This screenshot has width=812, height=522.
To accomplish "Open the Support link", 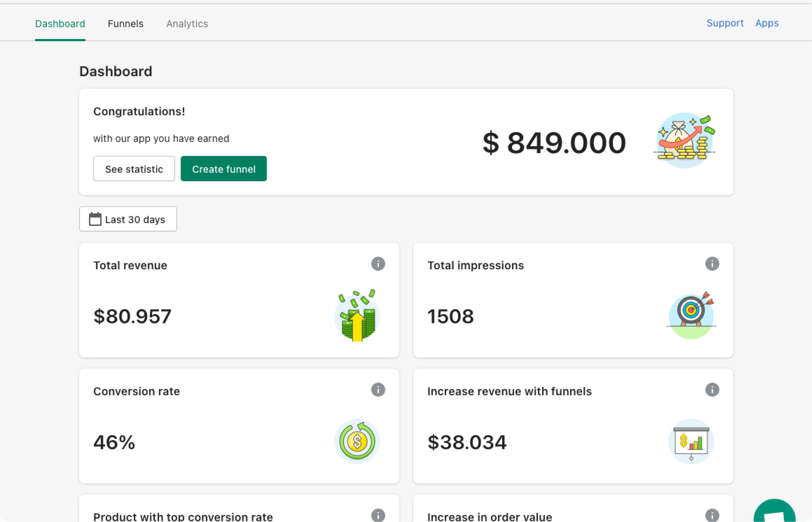I will coord(725,23).
